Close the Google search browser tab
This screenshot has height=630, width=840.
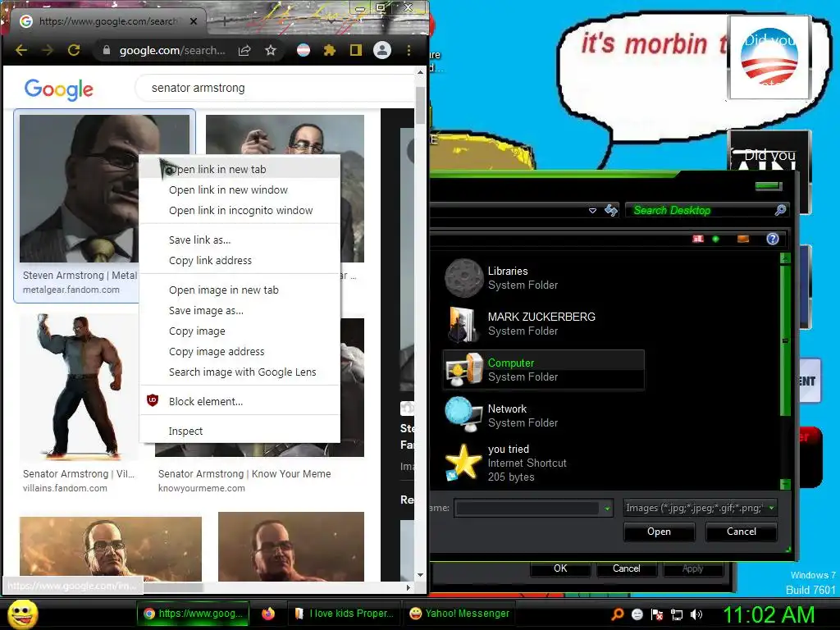[194, 21]
